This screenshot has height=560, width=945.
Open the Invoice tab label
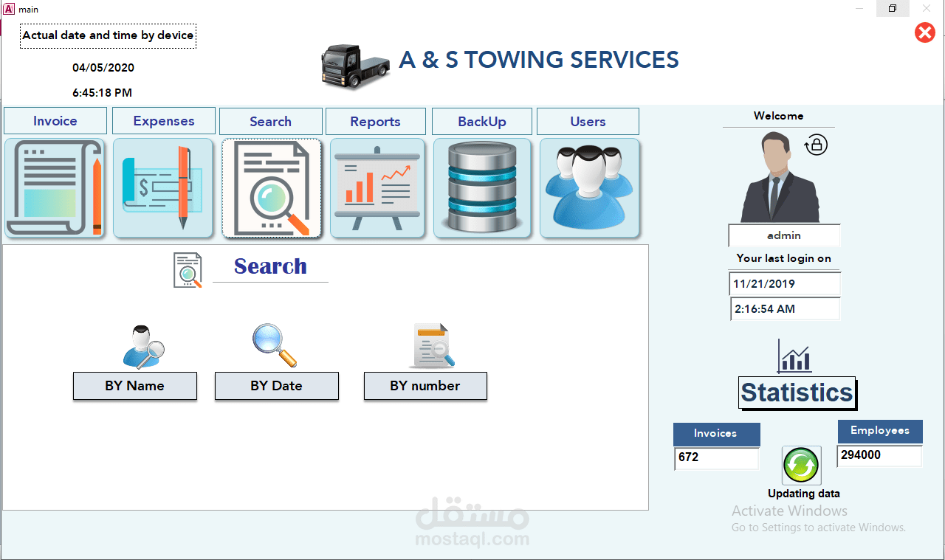pyautogui.click(x=55, y=121)
